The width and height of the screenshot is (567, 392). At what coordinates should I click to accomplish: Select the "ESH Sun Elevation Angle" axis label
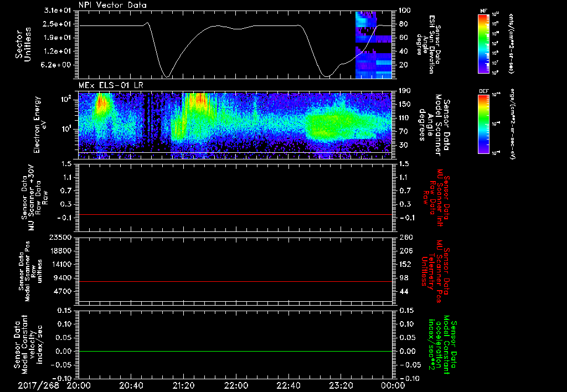click(428, 44)
